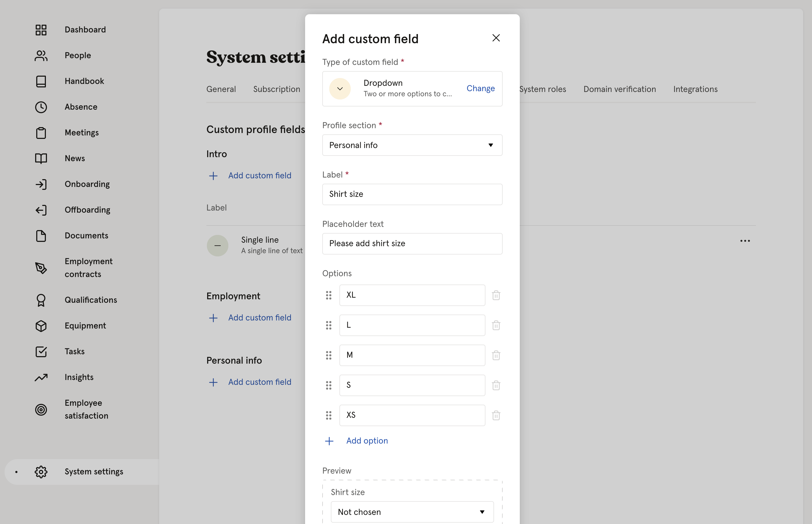Image resolution: width=812 pixels, height=524 pixels.
Task: Grab the drag handle for XS option
Action: point(328,415)
